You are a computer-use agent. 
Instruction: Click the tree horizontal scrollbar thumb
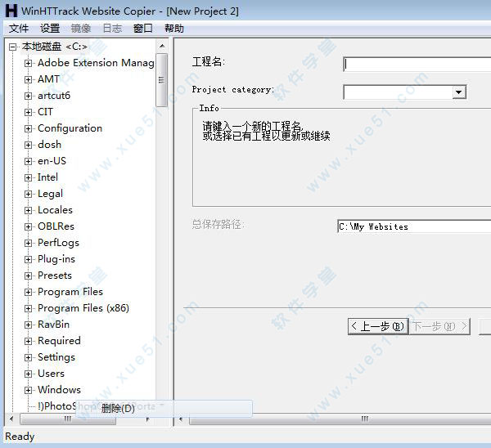click(68, 419)
